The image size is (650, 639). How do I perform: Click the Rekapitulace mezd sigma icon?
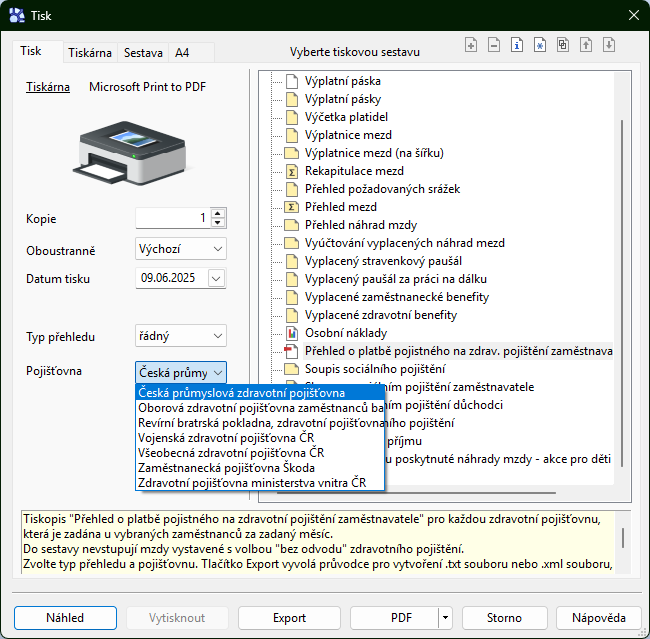292,171
